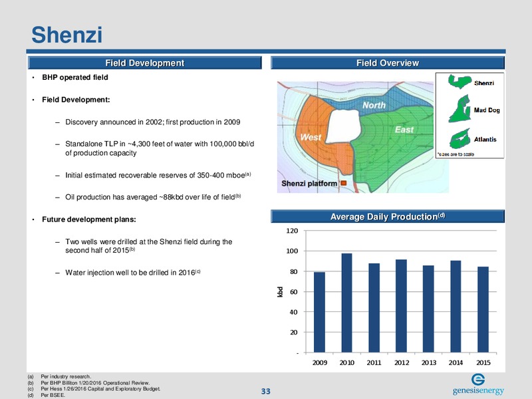The image size is (532, 399).
Task: Click the 2012 production bar
Action: 401,306
